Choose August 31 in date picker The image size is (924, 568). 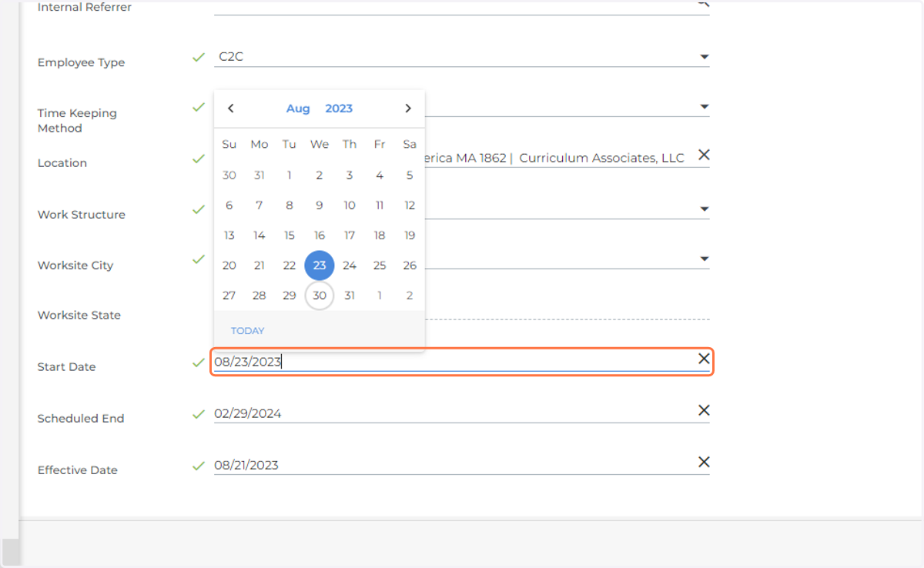(x=350, y=296)
